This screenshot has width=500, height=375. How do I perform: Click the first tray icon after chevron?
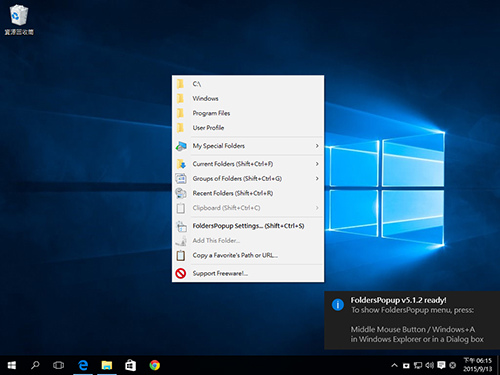406,366
